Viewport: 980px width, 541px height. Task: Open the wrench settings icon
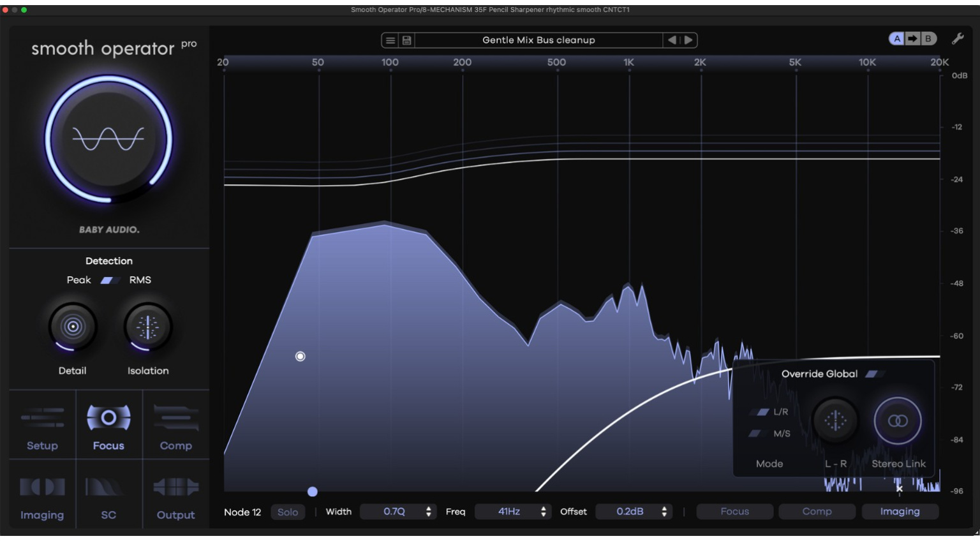pyautogui.click(x=958, y=39)
